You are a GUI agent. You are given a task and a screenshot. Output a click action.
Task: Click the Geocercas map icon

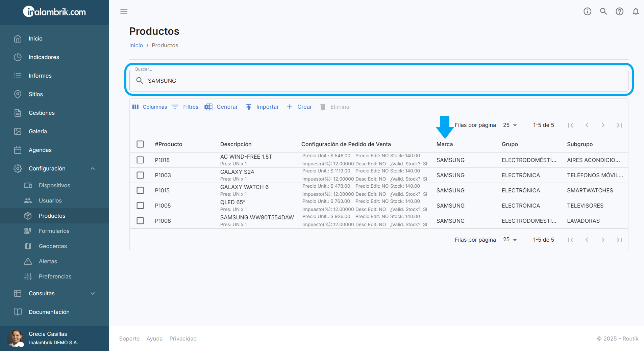pyautogui.click(x=28, y=246)
